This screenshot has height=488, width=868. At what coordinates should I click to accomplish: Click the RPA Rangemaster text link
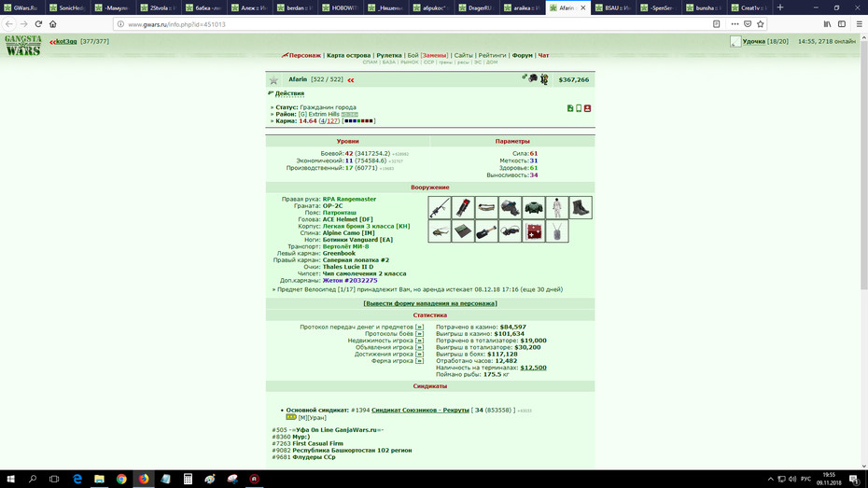coord(349,199)
